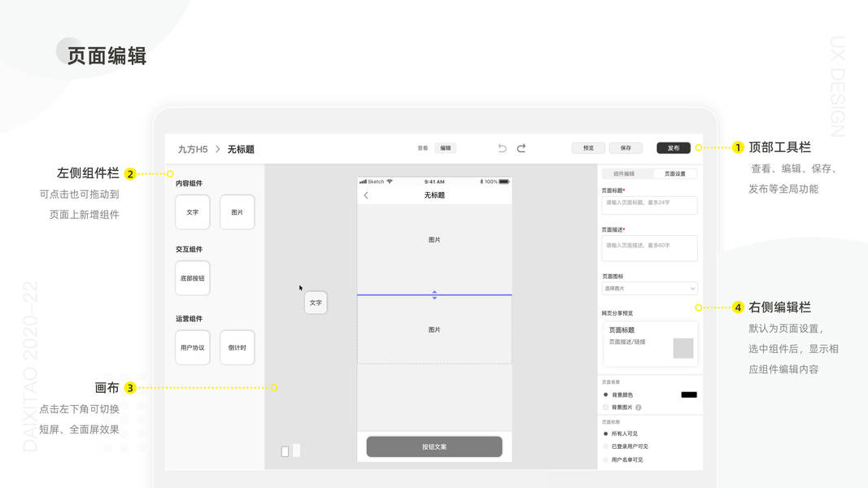Click the 页面标题 input field
This screenshot has height=488, width=868.
point(649,205)
